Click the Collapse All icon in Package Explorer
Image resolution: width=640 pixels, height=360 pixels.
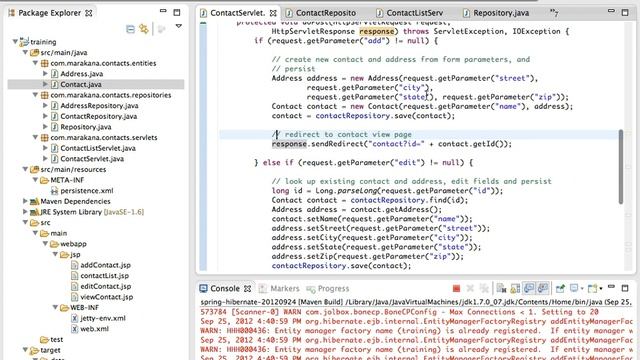click(130, 29)
